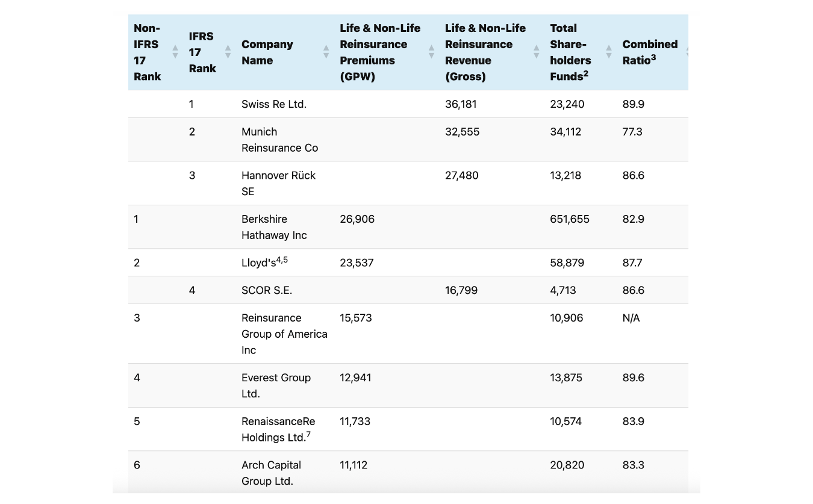Image resolution: width=813 pixels, height=504 pixels.
Task: Click the N/A combined ratio cell
Action: tap(631, 318)
